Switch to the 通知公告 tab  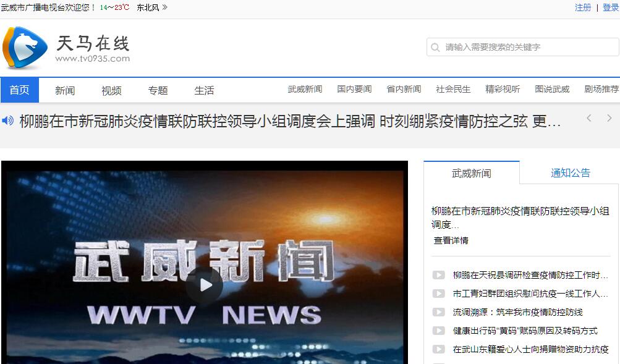pyautogui.click(x=570, y=173)
